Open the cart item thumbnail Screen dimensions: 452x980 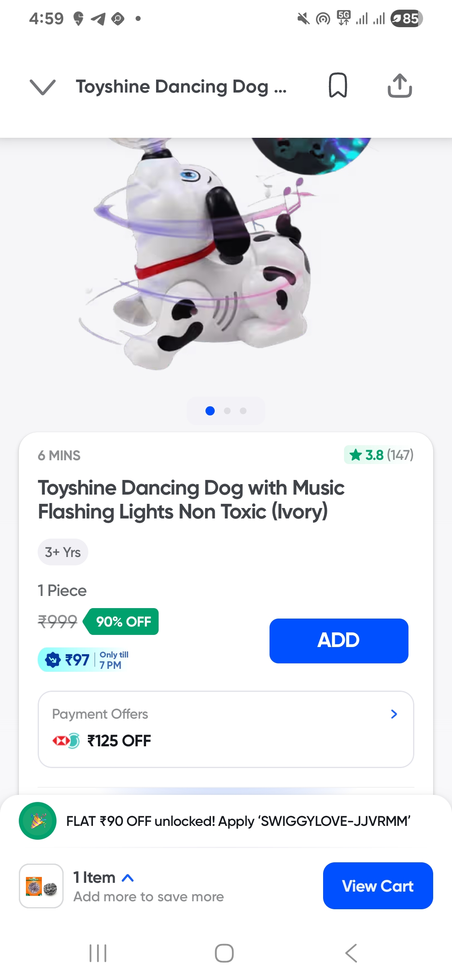41,886
